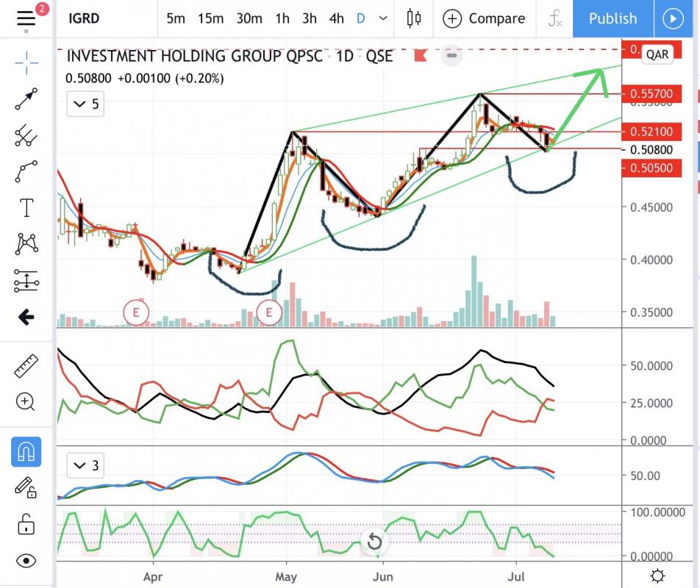Expand the 3 indicators legend in lower pane

86,465
